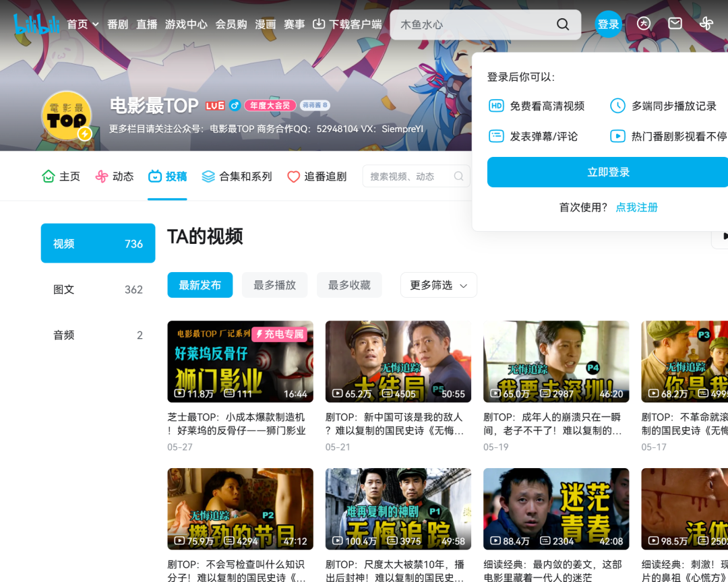The height and width of the screenshot is (582, 728).
Task: Open the 动态 fan icon in header
Action: [x=706, y=24]
